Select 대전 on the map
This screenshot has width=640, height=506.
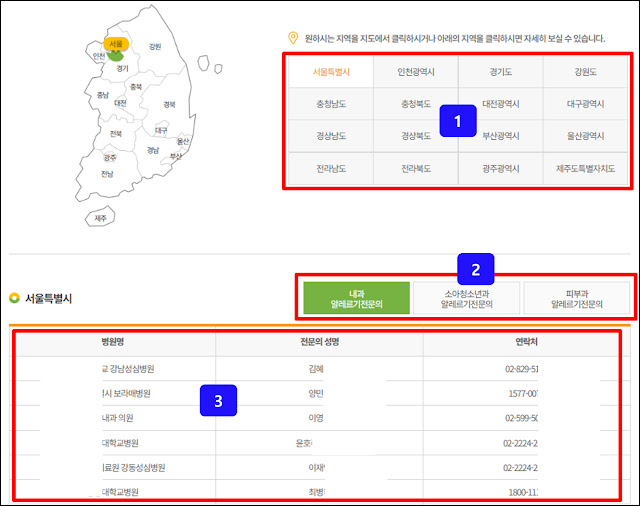[x=120, y=103]
